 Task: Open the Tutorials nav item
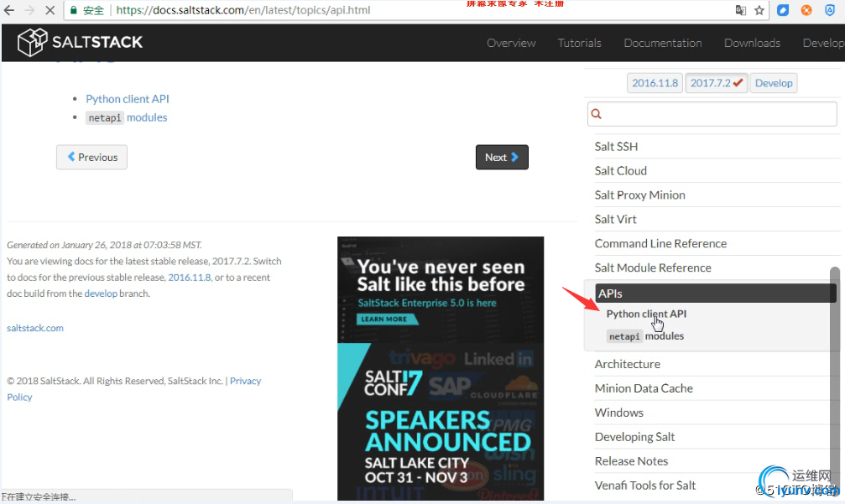(579, 43)
